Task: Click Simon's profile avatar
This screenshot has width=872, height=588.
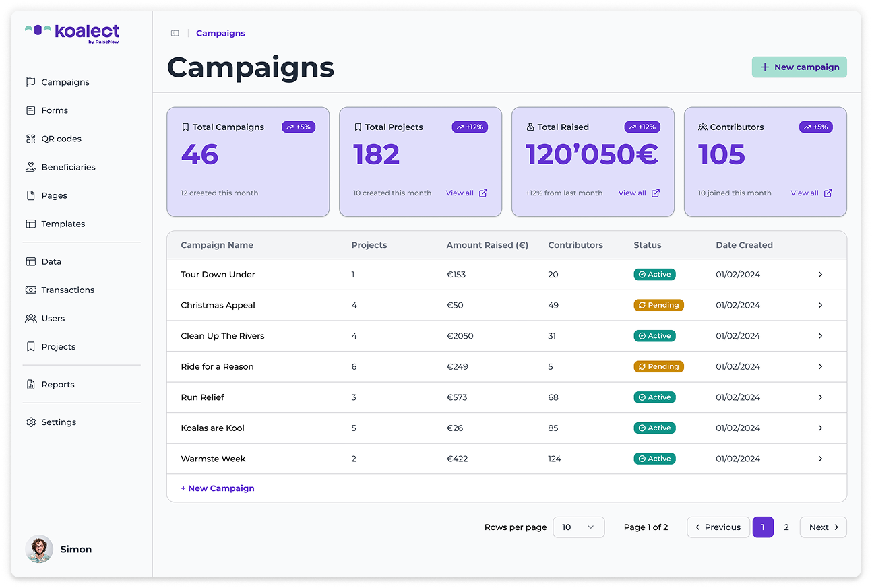Action: [39, 549]
